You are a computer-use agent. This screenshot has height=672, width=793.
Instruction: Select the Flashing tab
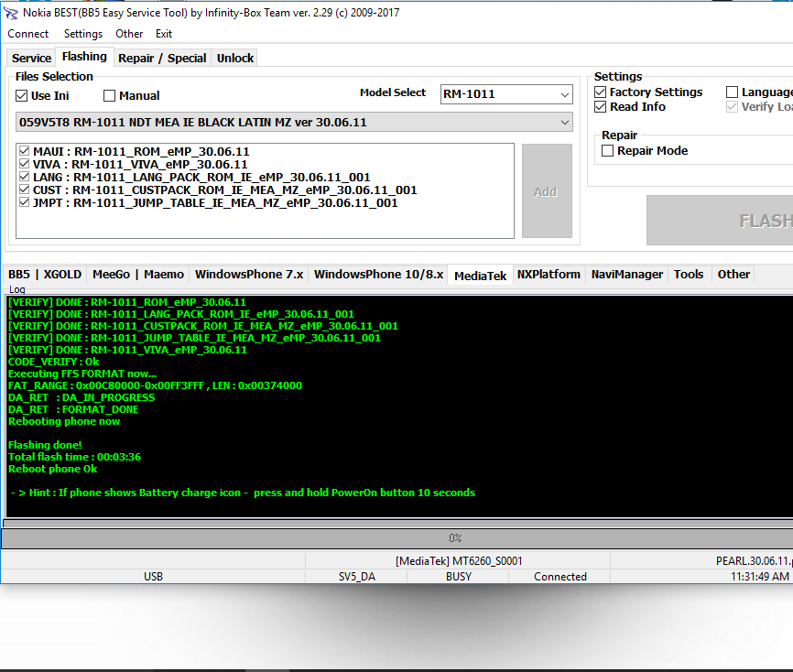[x=84, y=57]
